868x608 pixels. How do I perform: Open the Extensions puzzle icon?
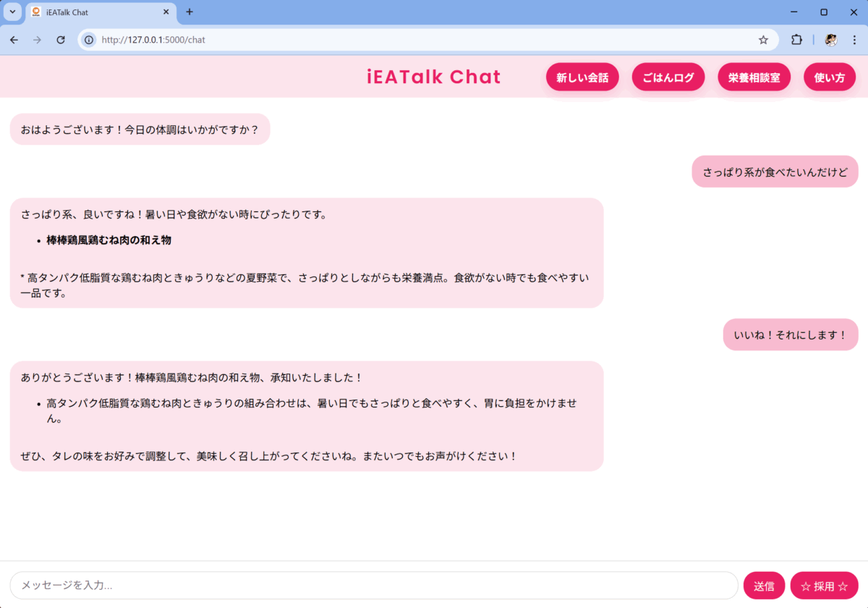[796, 40]
